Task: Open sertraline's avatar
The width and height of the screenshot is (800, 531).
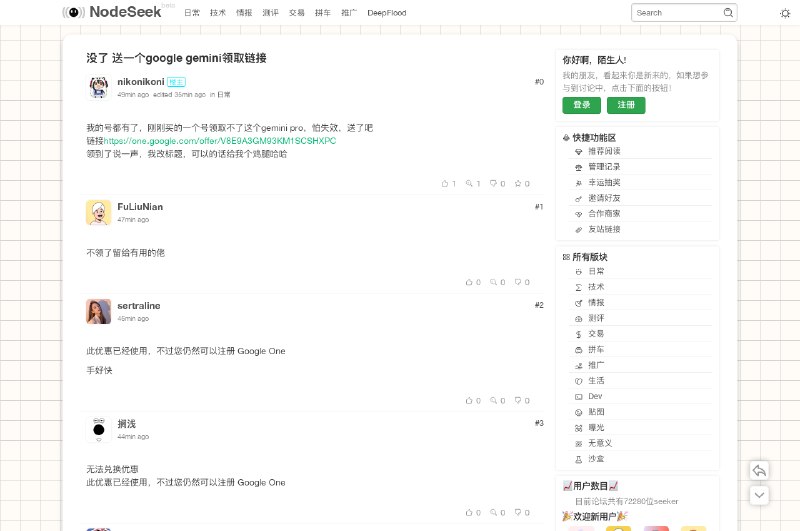Action: click(98, 311)
